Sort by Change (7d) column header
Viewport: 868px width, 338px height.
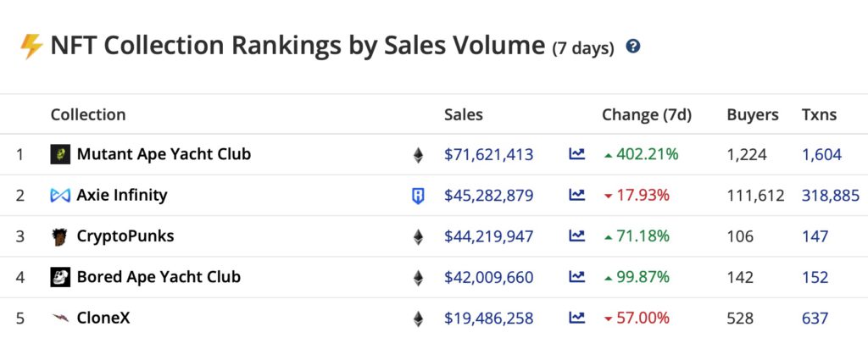[x=647, y=114]
